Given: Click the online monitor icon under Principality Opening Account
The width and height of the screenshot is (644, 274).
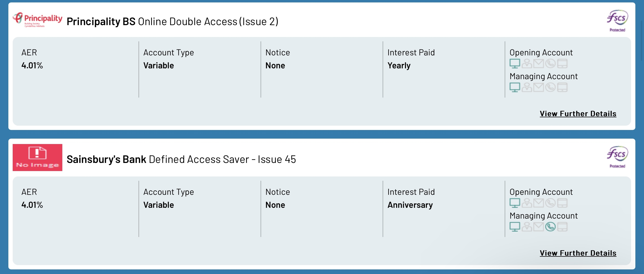Looking at the screenshot, I should click(x=515, y=64).
